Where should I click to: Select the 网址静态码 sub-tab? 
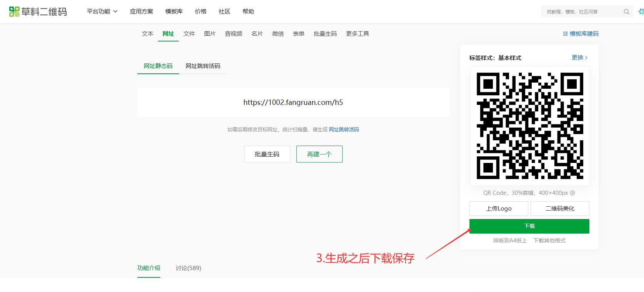pyautogui.click(x=158, y=66)
